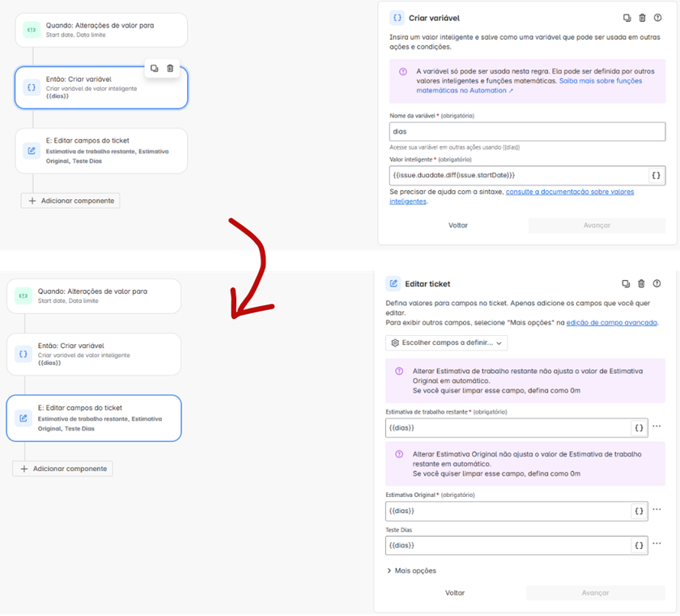Viewport: 680px width, 616px height.
Task: Open smart value picker for Estimativa de trabalho restante
Action: click(x=639, y=427)
